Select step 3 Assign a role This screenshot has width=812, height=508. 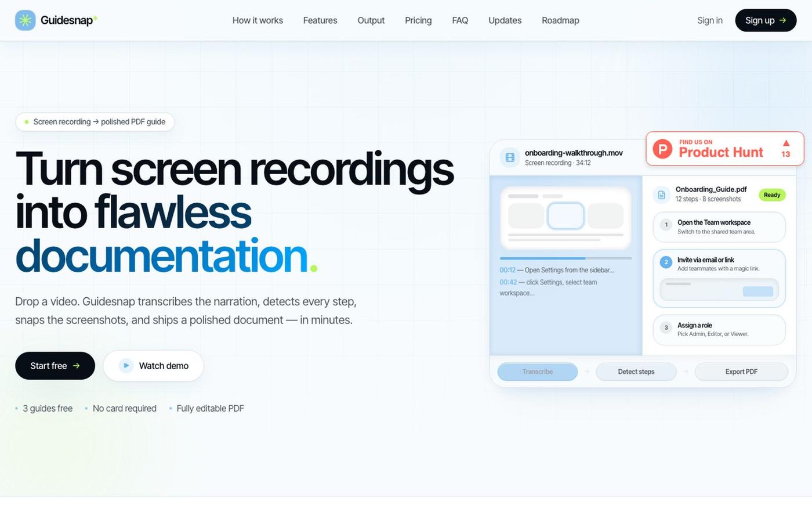point(719,330)
